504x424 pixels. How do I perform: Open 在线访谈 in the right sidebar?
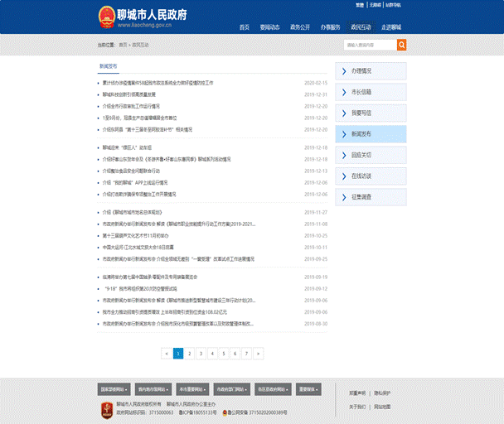coord(371,176)
